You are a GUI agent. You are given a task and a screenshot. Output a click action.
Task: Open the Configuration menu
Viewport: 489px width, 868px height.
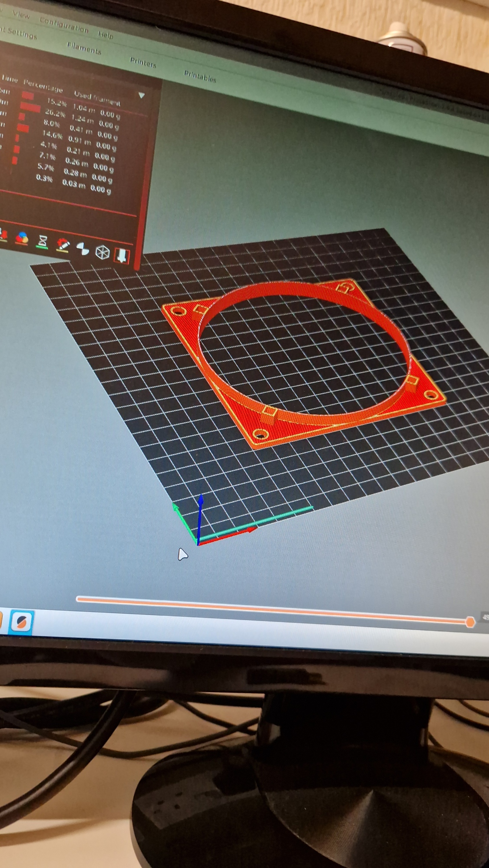pos(64,25)
